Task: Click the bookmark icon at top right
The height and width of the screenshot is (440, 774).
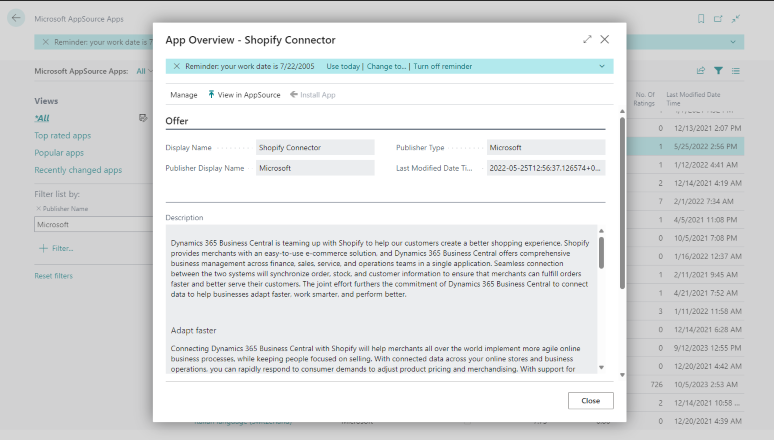Action: pyautogui.click(x=700, y=19)
